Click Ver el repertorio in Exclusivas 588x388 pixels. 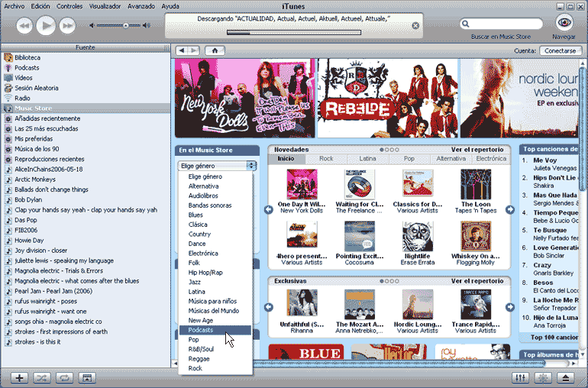click(x=477, y=281)
